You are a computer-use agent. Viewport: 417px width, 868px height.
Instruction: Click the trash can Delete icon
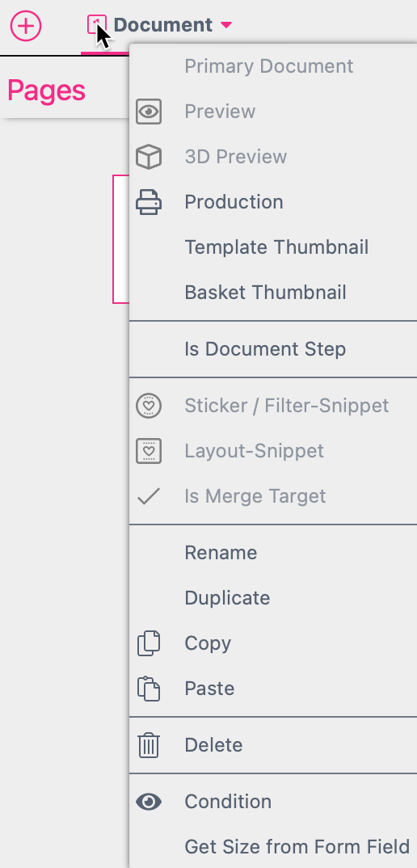coord(149,745)
